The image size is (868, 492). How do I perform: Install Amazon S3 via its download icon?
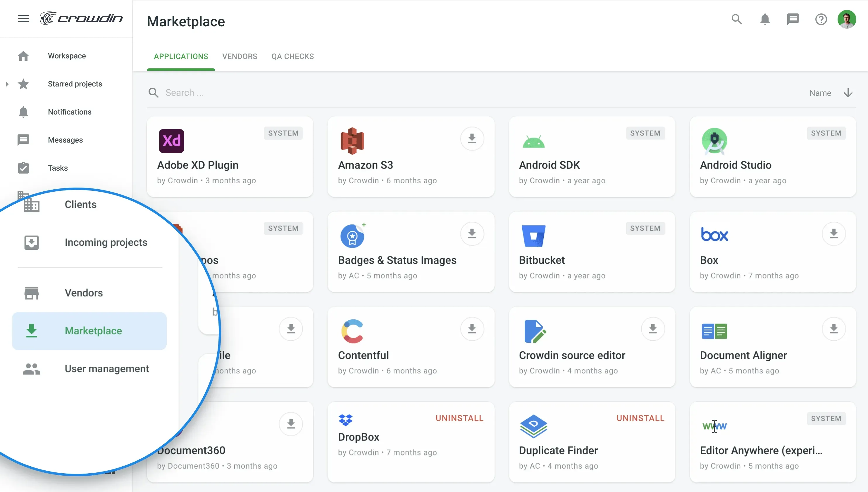(472, 138)
